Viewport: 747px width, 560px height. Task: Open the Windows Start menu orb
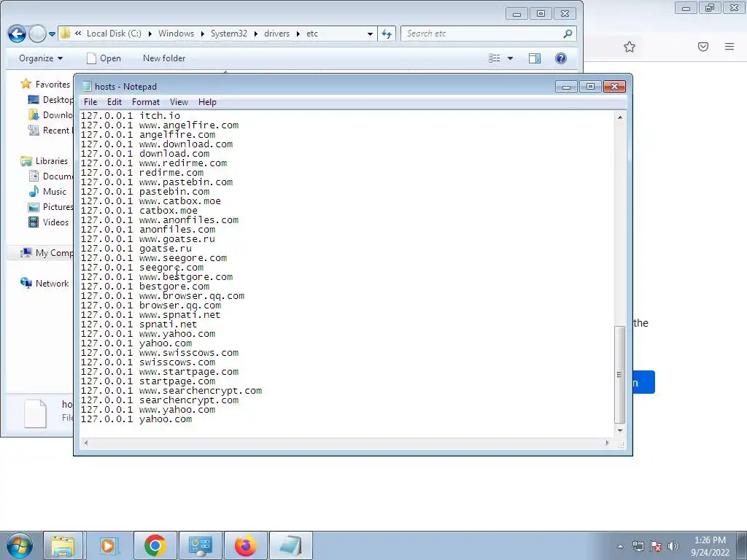click(x=20, y=545)
